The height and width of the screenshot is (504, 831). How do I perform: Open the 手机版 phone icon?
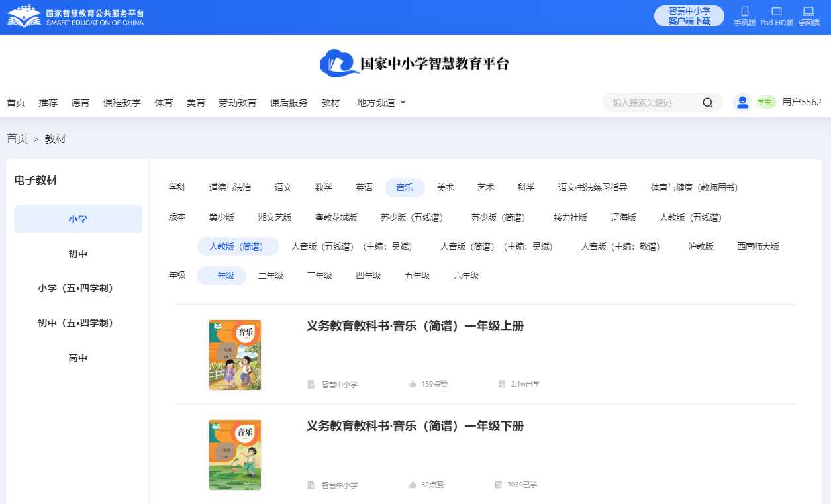(x=744, y=11)
